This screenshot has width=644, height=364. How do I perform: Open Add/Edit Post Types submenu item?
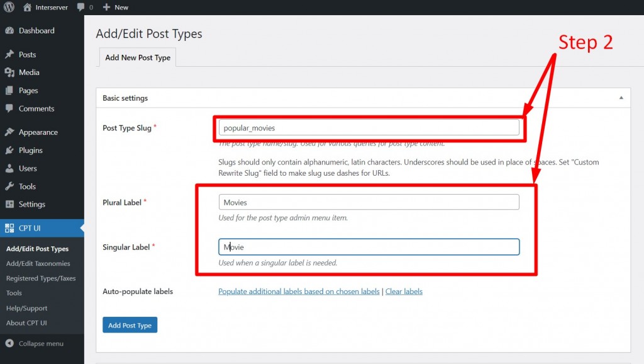click(x=37, y=249)
